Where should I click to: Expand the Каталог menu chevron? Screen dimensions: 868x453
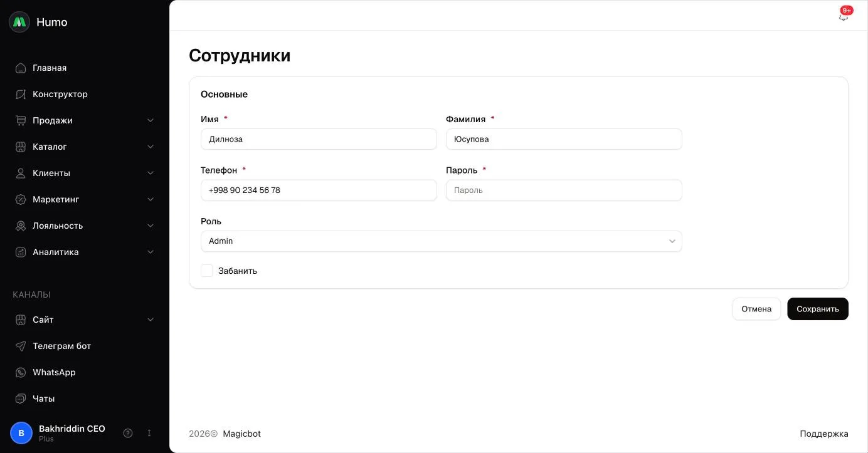tap(151, 147)
